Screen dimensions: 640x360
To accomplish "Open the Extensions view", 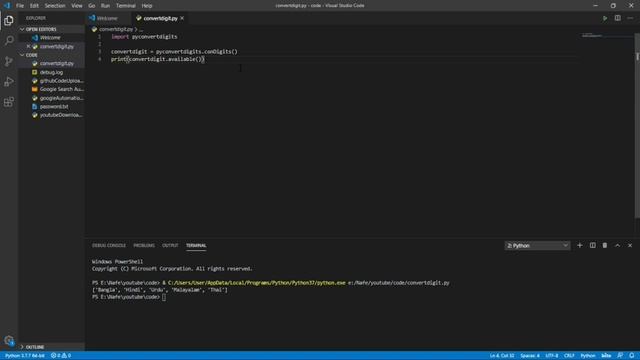I will [9, 102].
